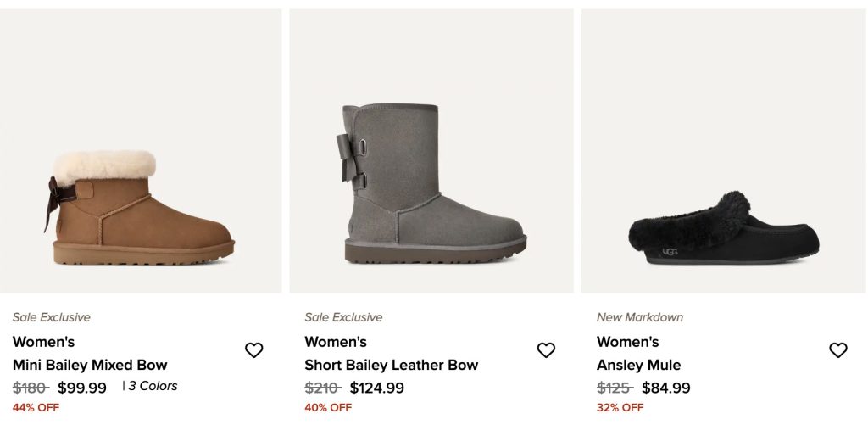Click the 44% OFF discount label
The image size is (868, 436).
point(36,407)
